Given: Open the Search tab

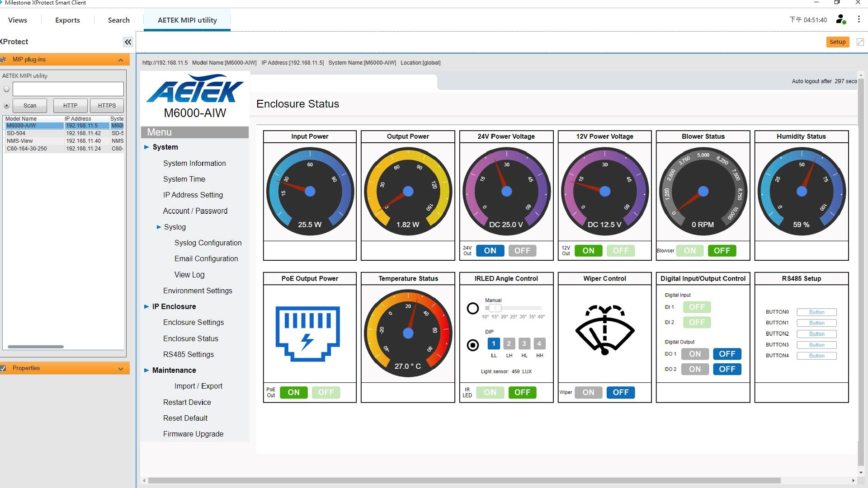Looking at the screenshot, I should (118, 20).
